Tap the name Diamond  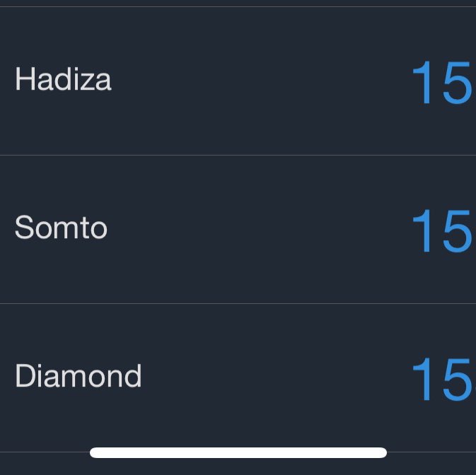click(x=78, y=376)
